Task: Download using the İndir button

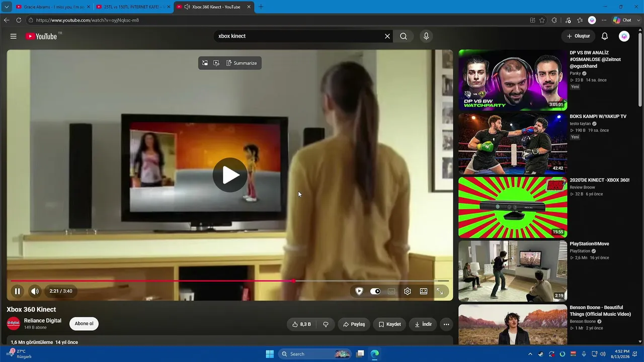Action: point(423,324)
